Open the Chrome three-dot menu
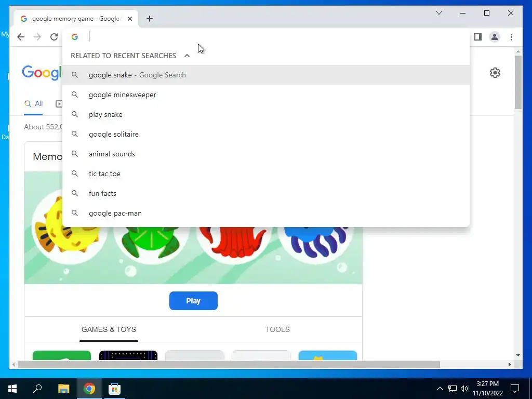The width and height of the screenshot is (532, 399). tap(511, 37)
